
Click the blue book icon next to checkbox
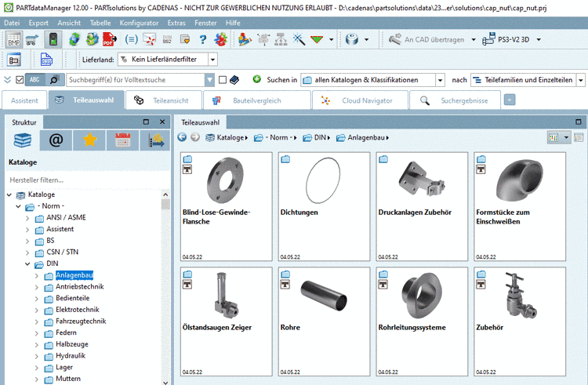click(234, 80)
